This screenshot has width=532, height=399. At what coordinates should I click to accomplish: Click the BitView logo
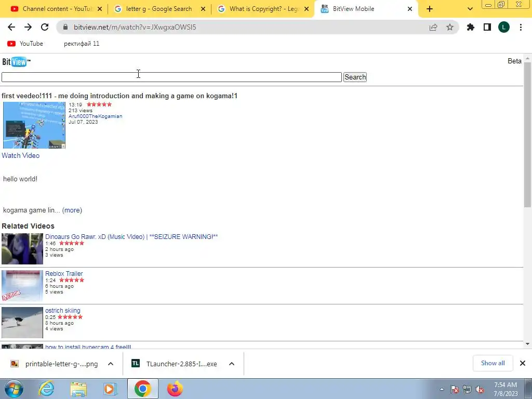click(x=16, y=62)
